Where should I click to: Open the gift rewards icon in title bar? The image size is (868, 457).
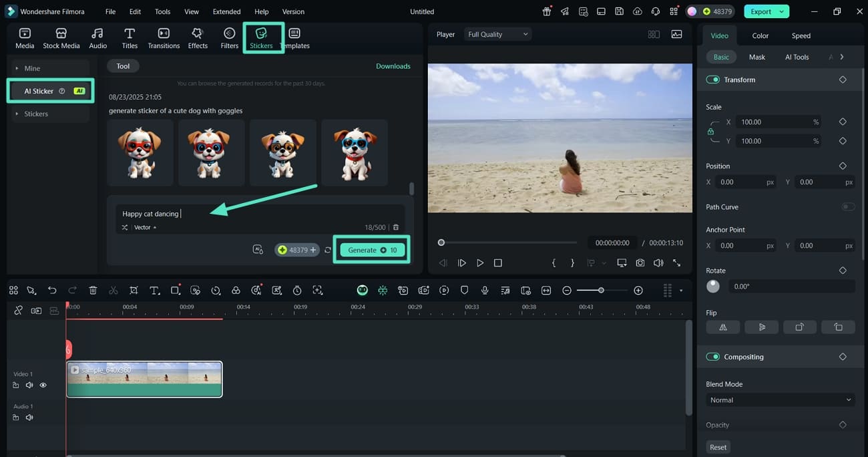(547, 11)
